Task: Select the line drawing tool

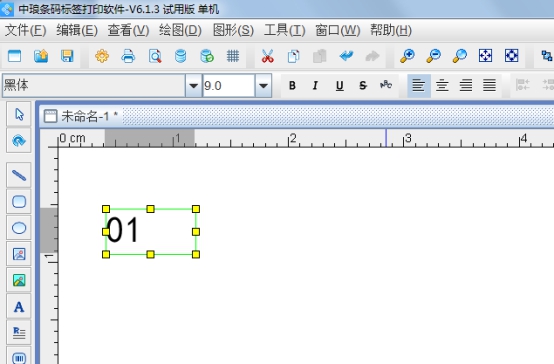Action: point(19,175)
